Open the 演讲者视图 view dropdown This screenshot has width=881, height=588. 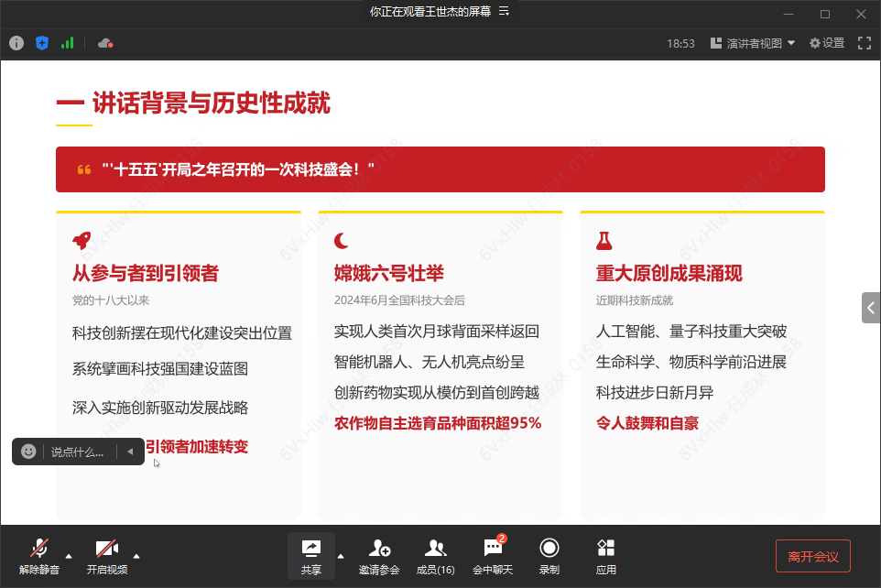click(x=753, y=43)
